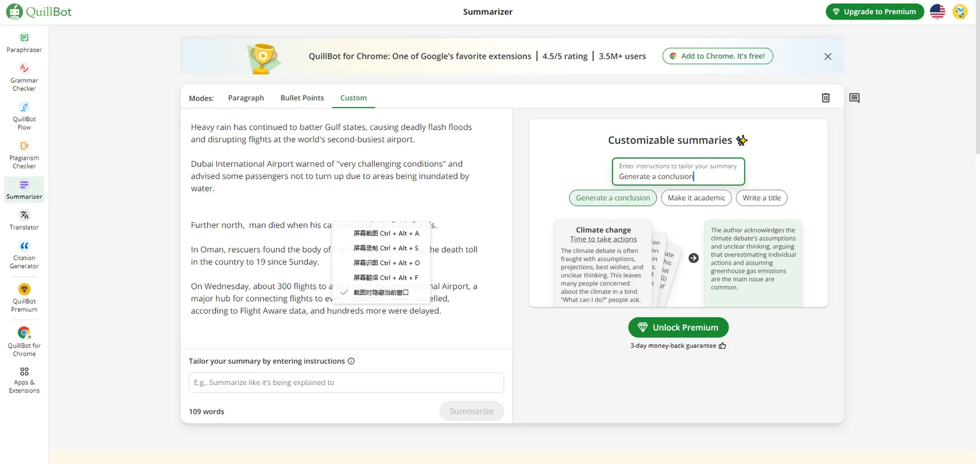This screenshot has width=980, height=464.
Task: Click the '4.5/5 rating' text in banner
Action: tap(565, 56)
